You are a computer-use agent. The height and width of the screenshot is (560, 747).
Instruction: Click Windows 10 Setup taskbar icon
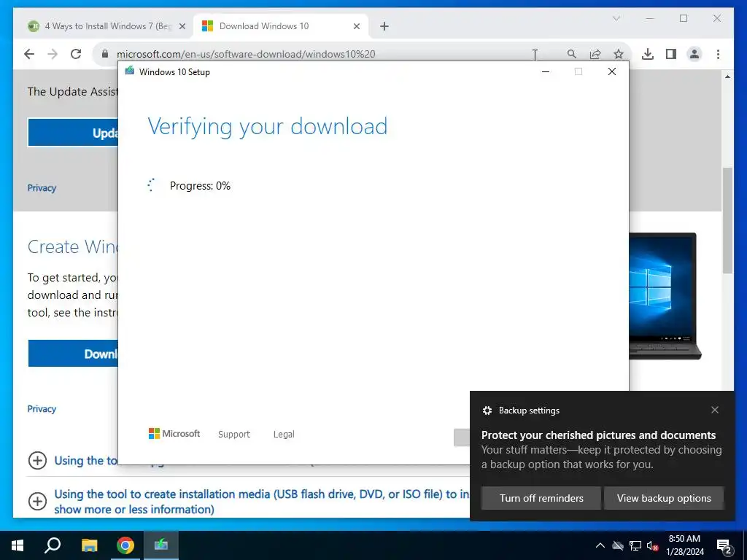pyautogui.click(x=161, y=545)
